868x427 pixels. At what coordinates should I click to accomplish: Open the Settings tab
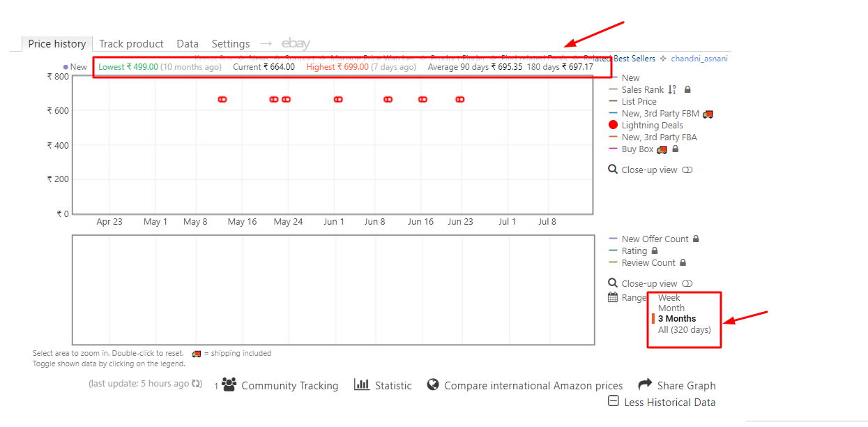pos(231,43)
